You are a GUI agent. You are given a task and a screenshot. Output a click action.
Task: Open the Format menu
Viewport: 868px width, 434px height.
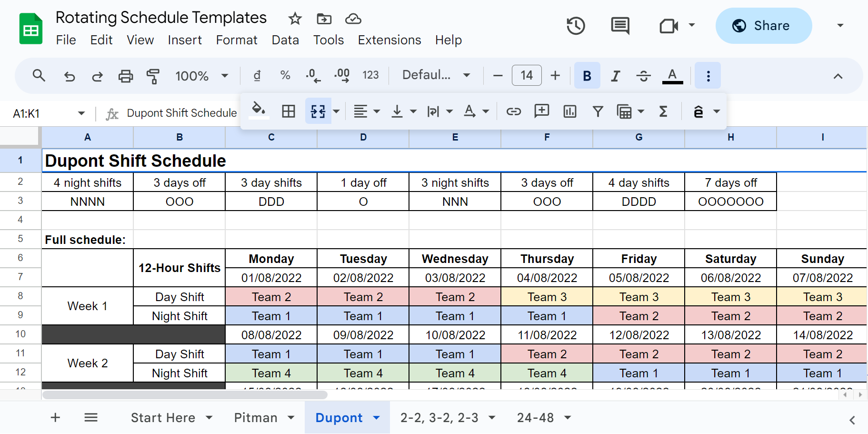[237, 40]
